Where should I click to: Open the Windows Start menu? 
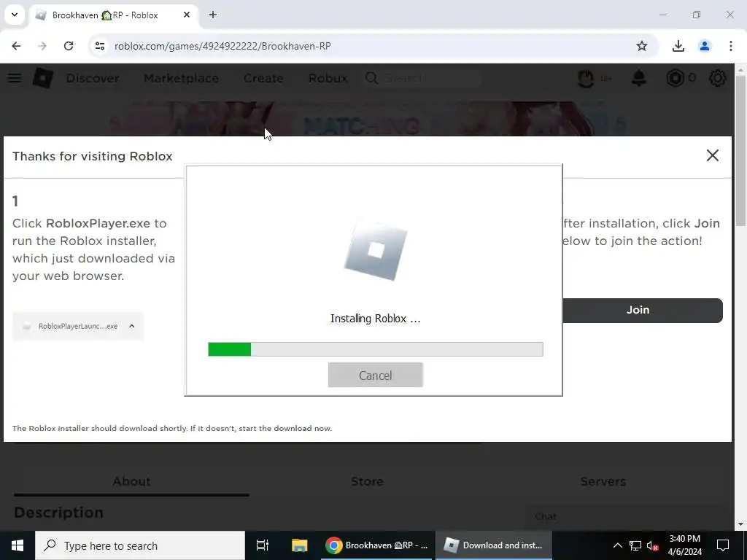point(18,545)
